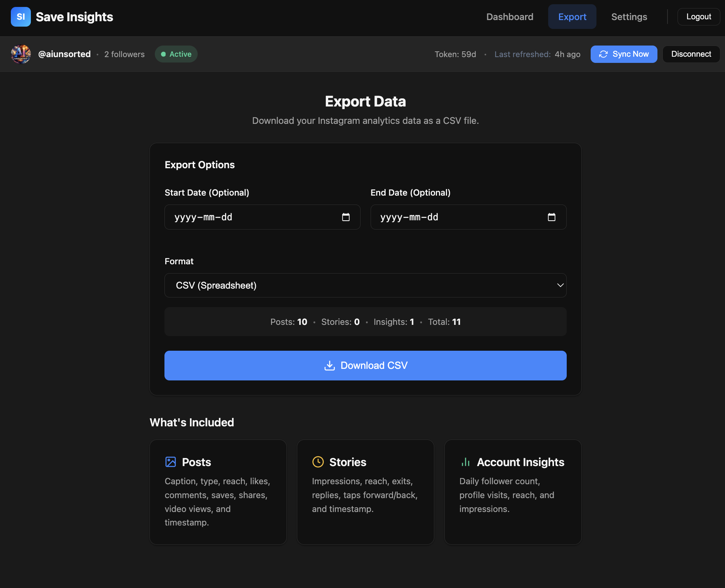The image size is (725, 588).
Task: Click the Account Insights card title
Action: [521, 462]
